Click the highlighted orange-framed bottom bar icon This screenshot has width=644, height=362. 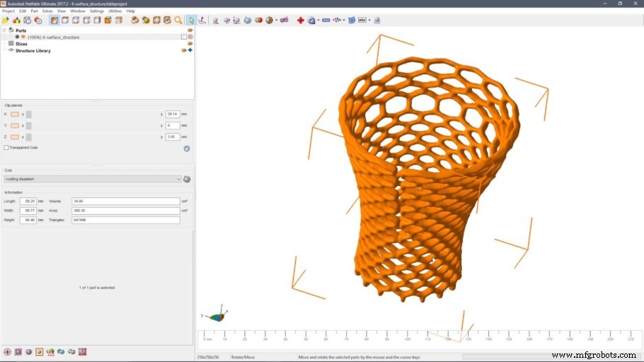click(x=40, y=351)
